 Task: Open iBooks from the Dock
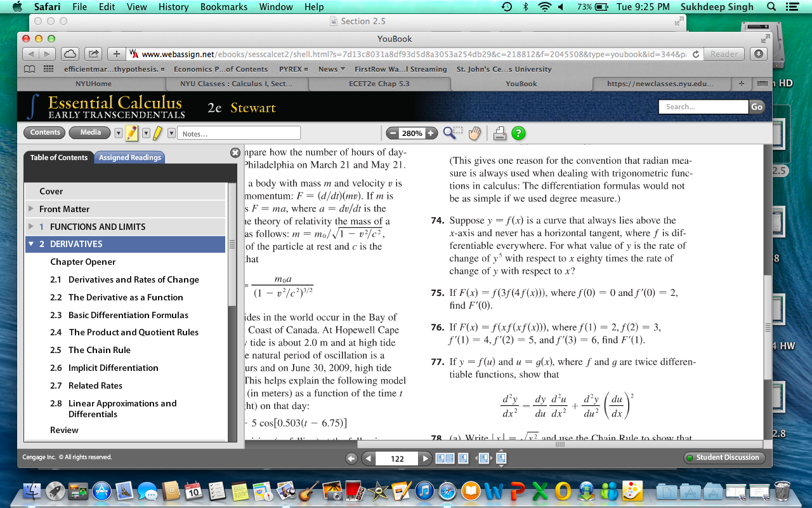pos(471,490)
